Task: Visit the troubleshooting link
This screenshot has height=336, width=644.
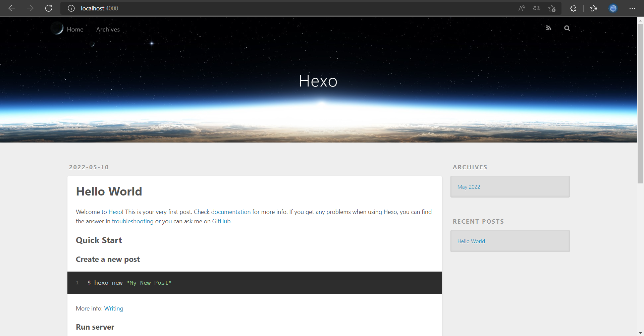Action: coord(133,221)
